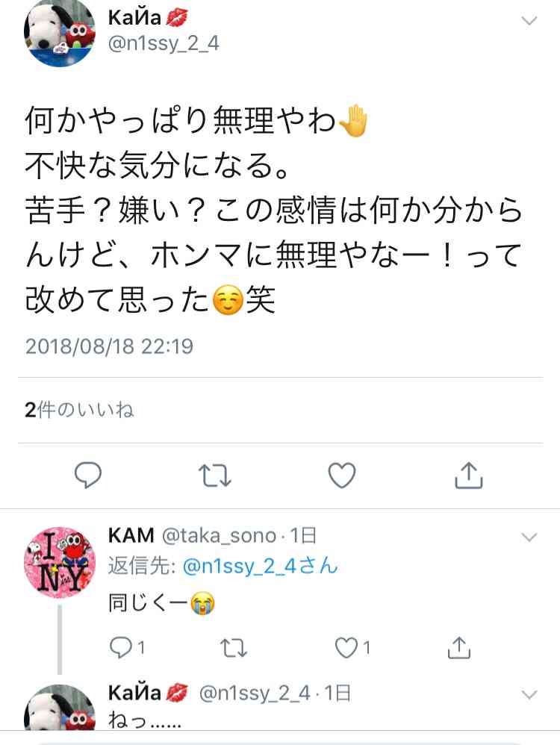The image size is (560, 745).
Task: Open Кайа's avatar in the bottom reply
Action: tap(60, 708)
